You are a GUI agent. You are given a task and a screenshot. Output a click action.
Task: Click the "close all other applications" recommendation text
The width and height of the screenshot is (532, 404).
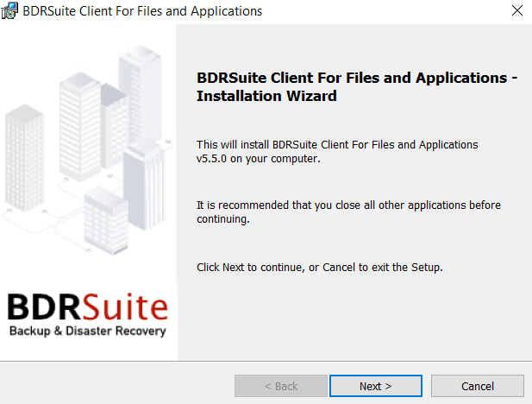348,212
